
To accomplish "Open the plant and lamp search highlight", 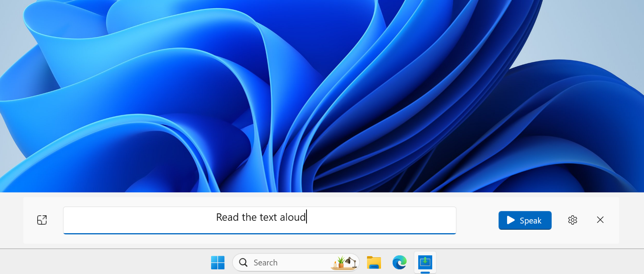I will 344,263.
